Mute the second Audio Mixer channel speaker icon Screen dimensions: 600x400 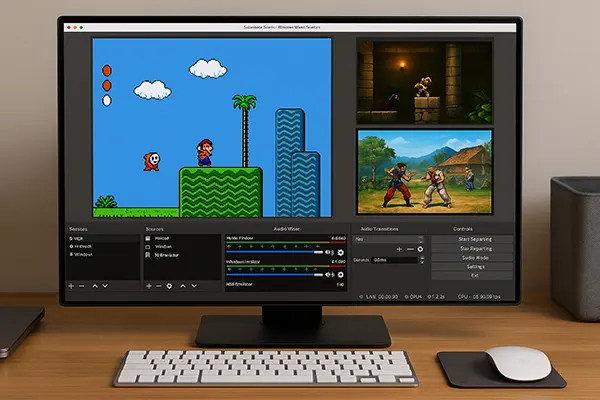click(x=329, y=275)
